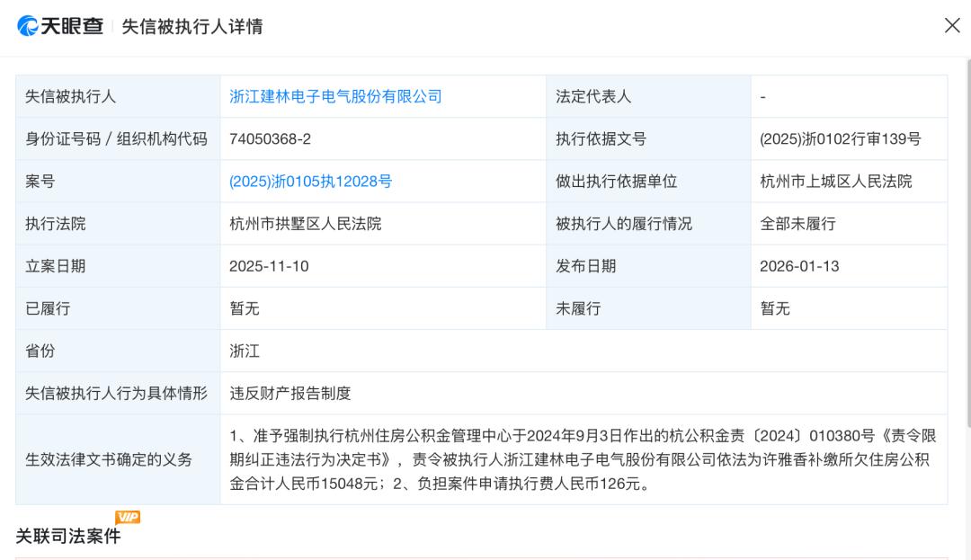
Task: Click the publish date 2026-01-13
Action: pyautogui.click(x=799, y=266)
